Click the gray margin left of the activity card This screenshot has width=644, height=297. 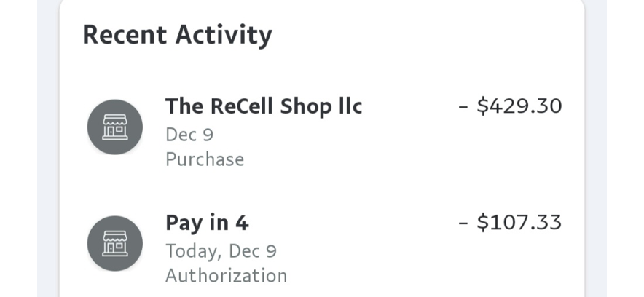click(x=48, y=148)
